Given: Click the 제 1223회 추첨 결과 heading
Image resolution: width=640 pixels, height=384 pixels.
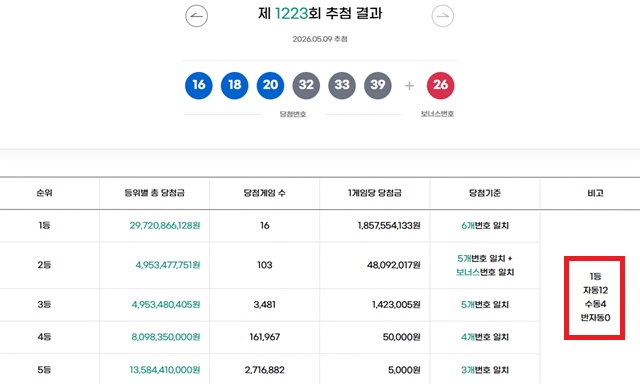Looking at the screenshot, I should [x=320, y=13].
